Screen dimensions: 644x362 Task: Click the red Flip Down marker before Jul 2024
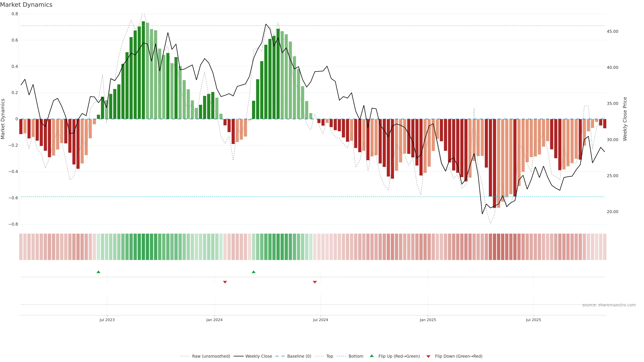pos(315,282)
